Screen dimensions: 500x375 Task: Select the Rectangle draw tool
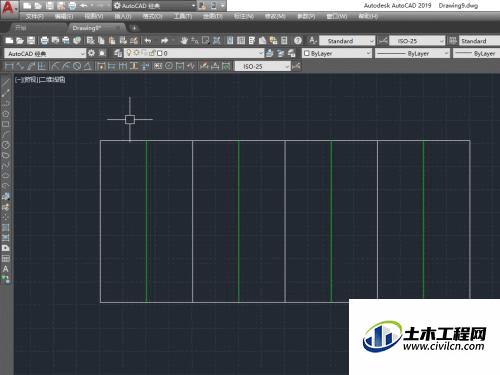[6, 124]
